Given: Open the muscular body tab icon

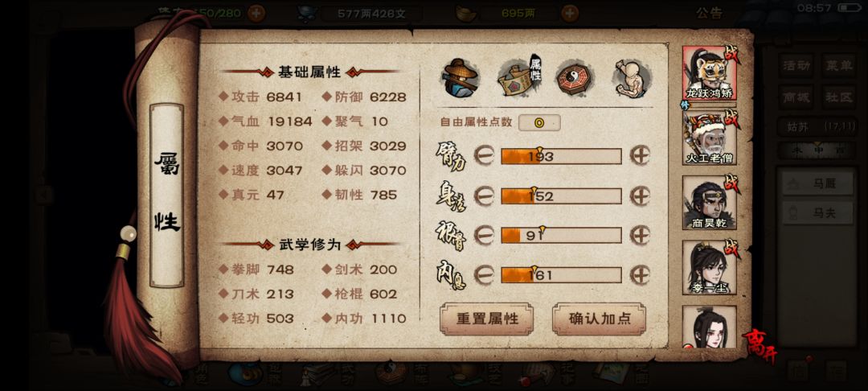Looking at the screenshot, I should 631,78.
